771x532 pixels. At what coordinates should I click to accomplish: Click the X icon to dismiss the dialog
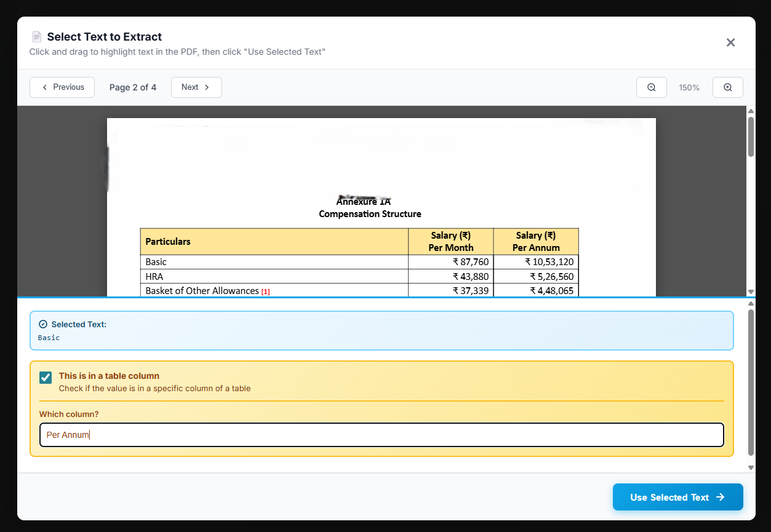click(x=730, y=42)
